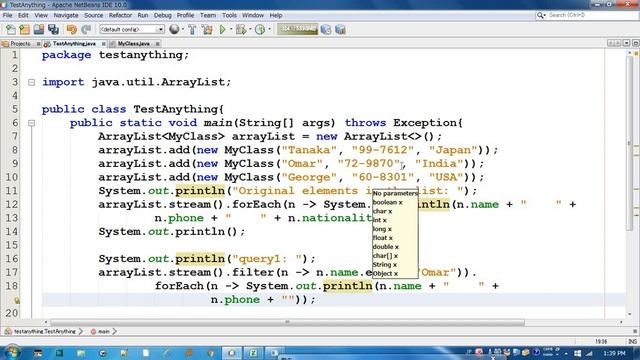
Task: Open the Run Project arrow dropdown
Action: coord(231,29)
